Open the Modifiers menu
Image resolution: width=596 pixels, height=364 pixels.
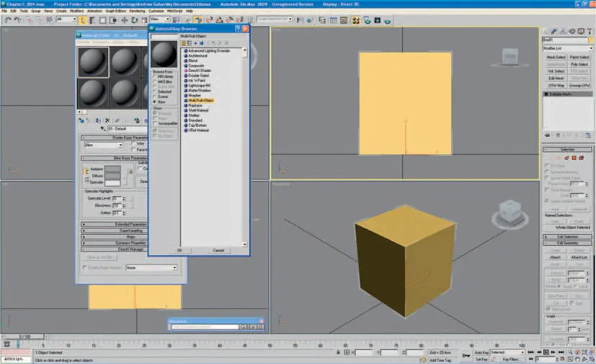tap(77, 11)
